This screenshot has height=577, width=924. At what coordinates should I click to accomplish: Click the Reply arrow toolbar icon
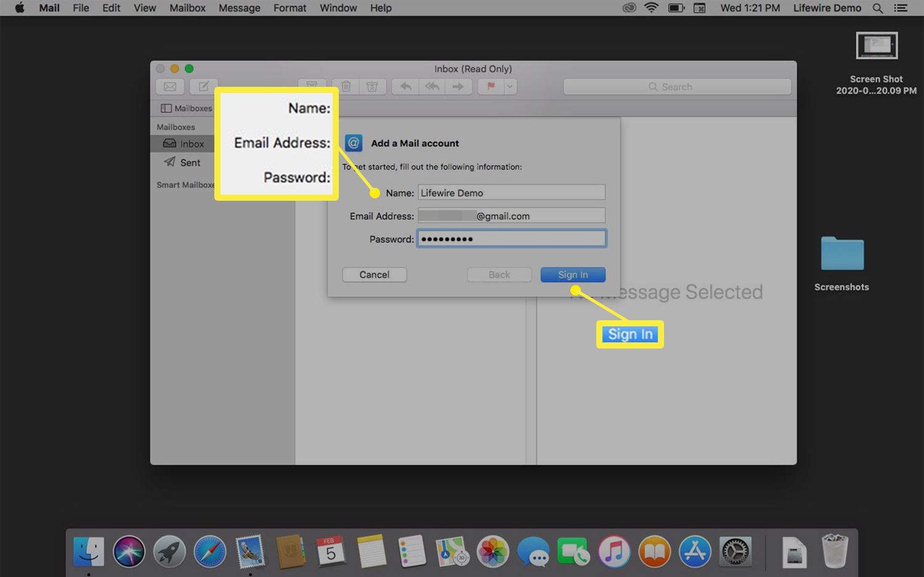coord(405,87)
